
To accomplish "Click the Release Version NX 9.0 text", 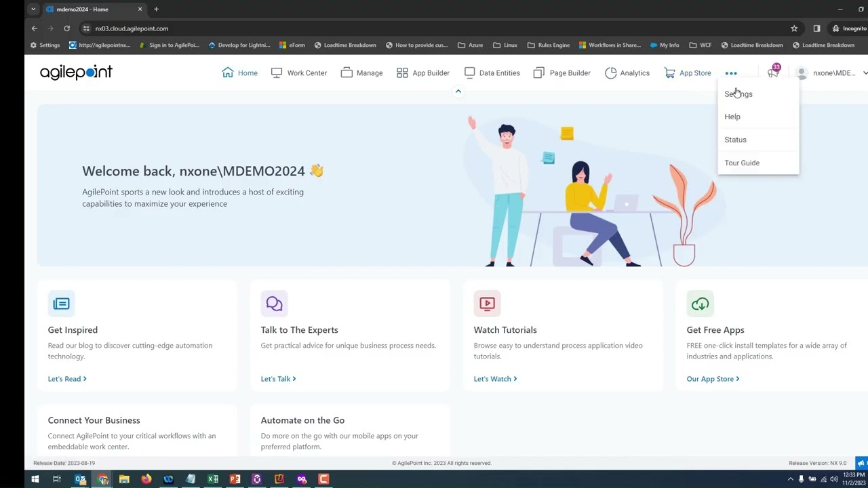I will click(x=817, y=463).
